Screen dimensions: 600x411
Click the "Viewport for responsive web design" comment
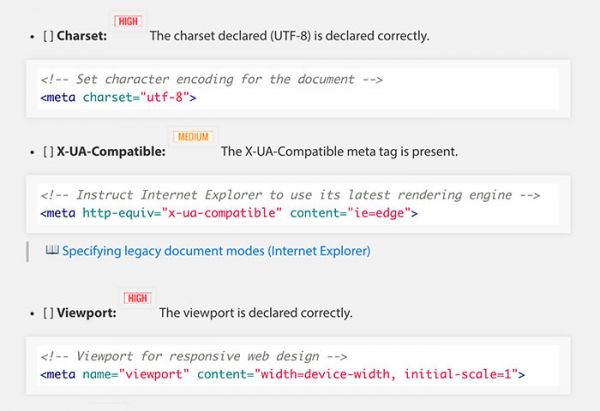tap(194, 356)
